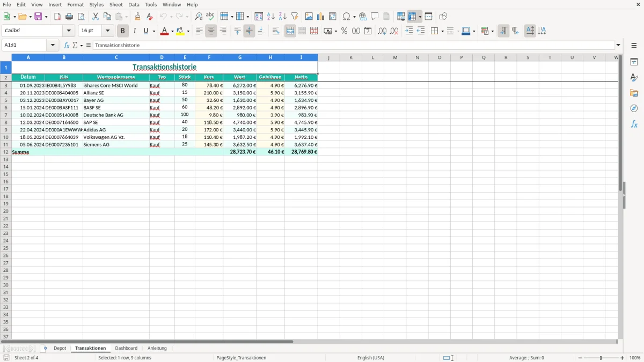Insert a comment
This screenshot has height=362, width=644.
(x=375, y=17)
